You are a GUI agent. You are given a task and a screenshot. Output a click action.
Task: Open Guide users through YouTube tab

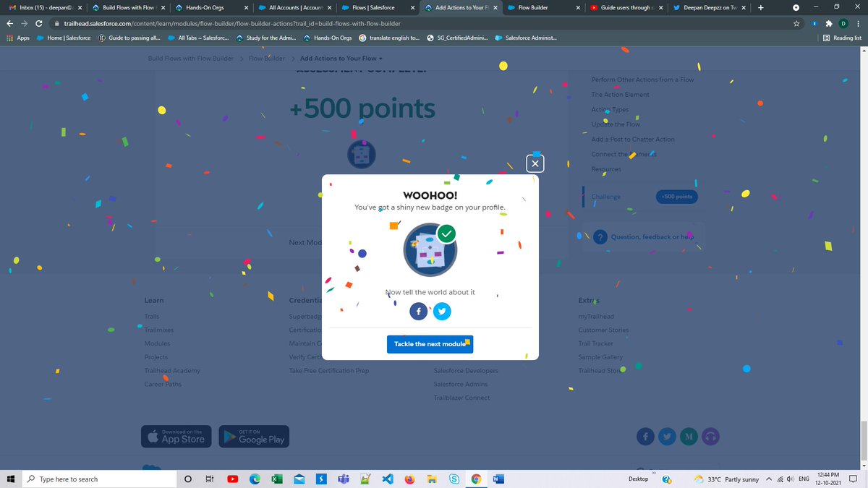[627, 7]
